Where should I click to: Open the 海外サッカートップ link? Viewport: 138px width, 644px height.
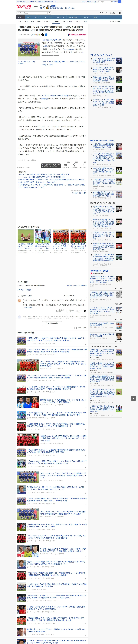73,286
